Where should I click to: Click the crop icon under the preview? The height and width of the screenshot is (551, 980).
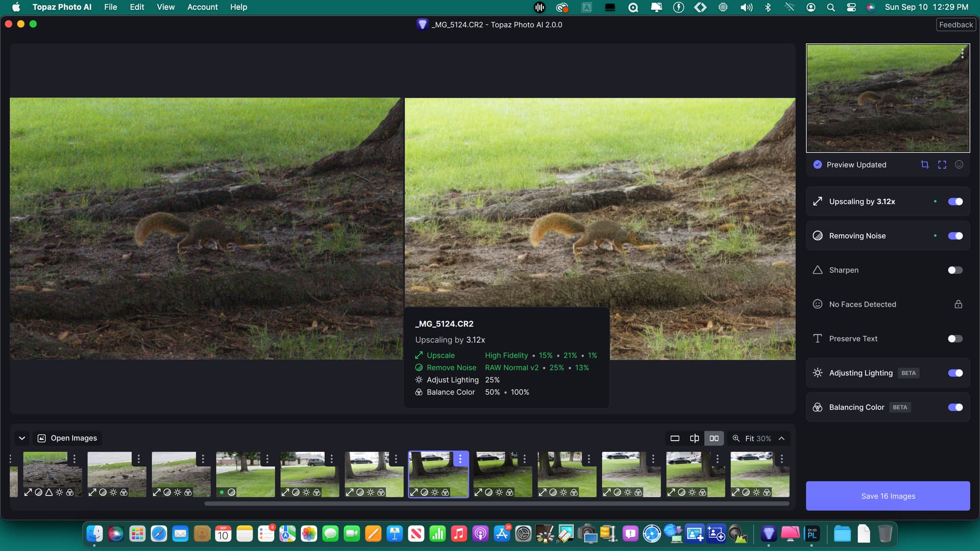coord(924,164)
